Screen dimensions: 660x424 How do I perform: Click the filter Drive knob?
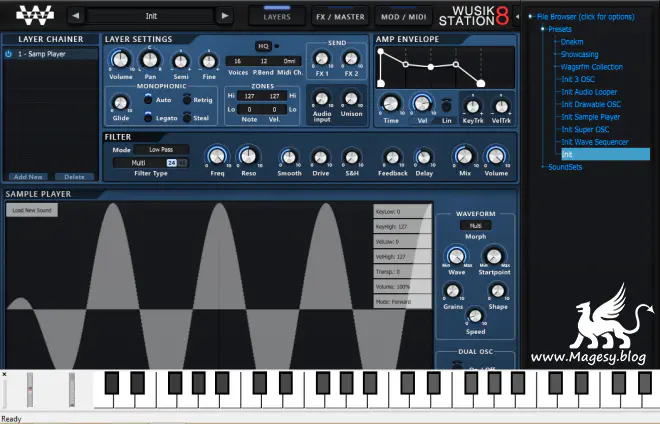click(x=320, y=157)
